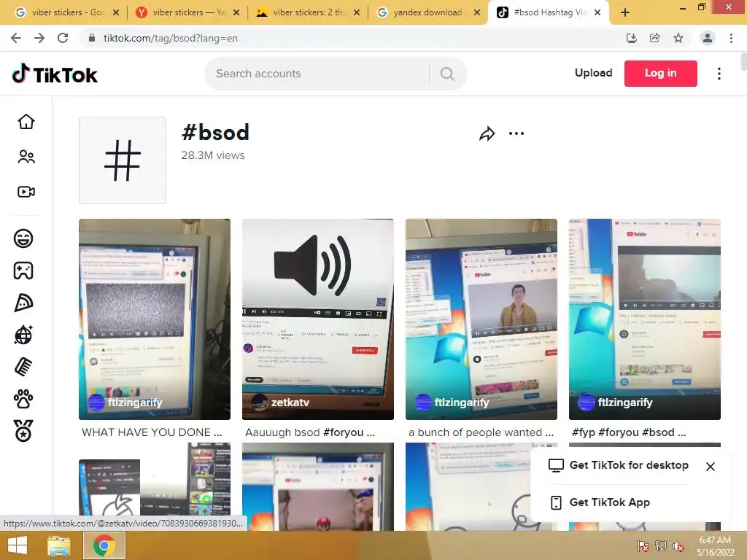Screen dimensions: 747x560
Task: Open the '#fyp #foryou #bsod' video thumbnail
Action: [x=645, y=319]
